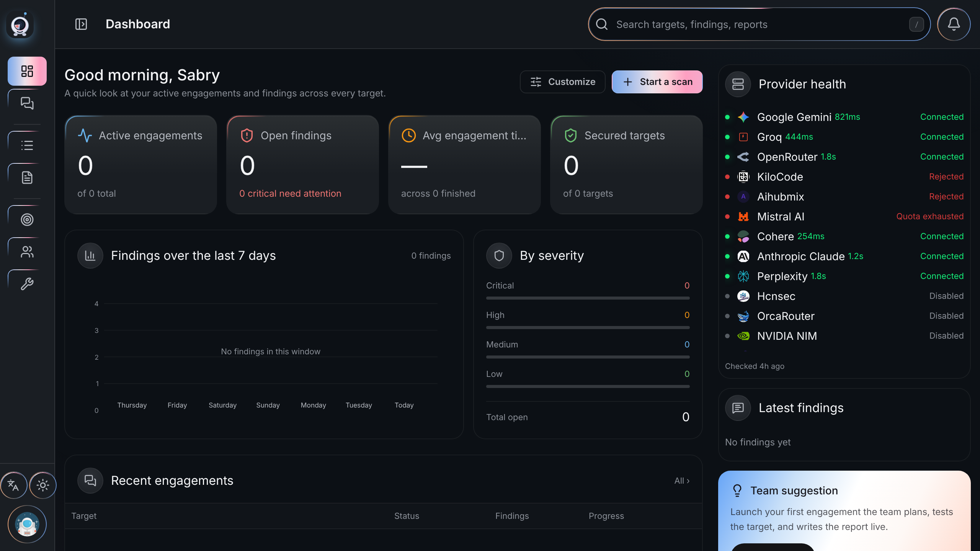Open the language translate icon

click(13, 485)
